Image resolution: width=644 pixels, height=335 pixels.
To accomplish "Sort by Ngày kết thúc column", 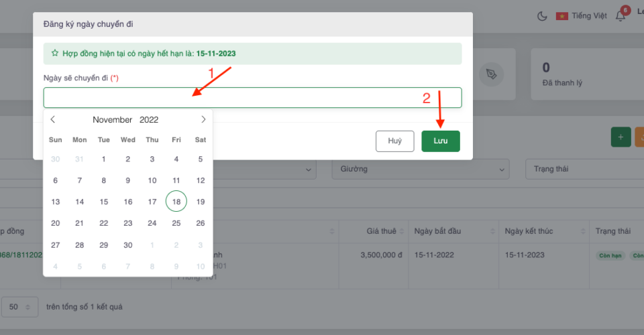I will [x=581, y=232].
